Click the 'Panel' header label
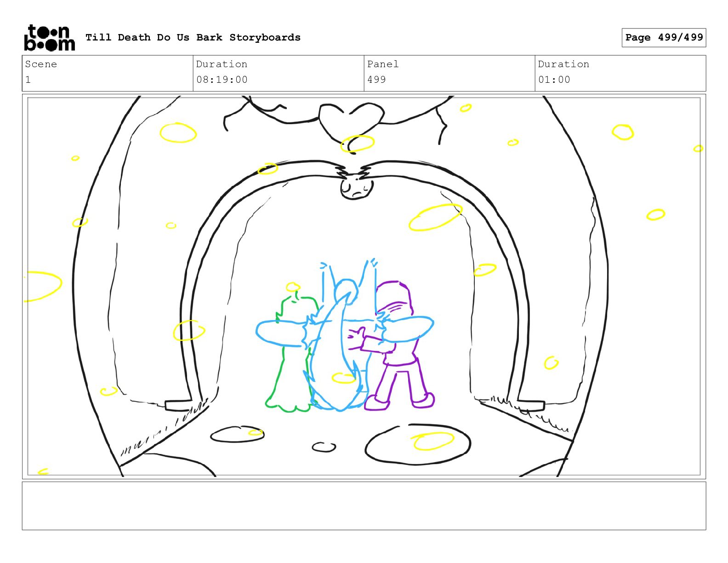This screenshot has width=728, height=563. click(x=383, y=64)
